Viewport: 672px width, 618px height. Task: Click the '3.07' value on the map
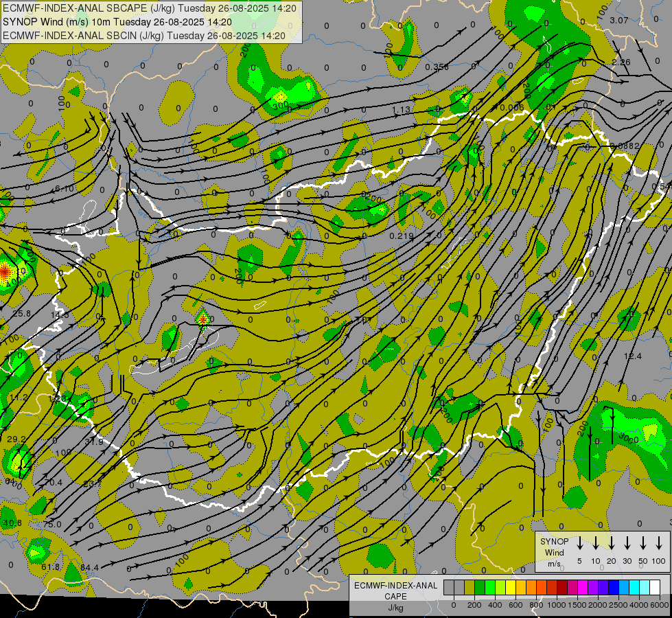tap(619, 20)
